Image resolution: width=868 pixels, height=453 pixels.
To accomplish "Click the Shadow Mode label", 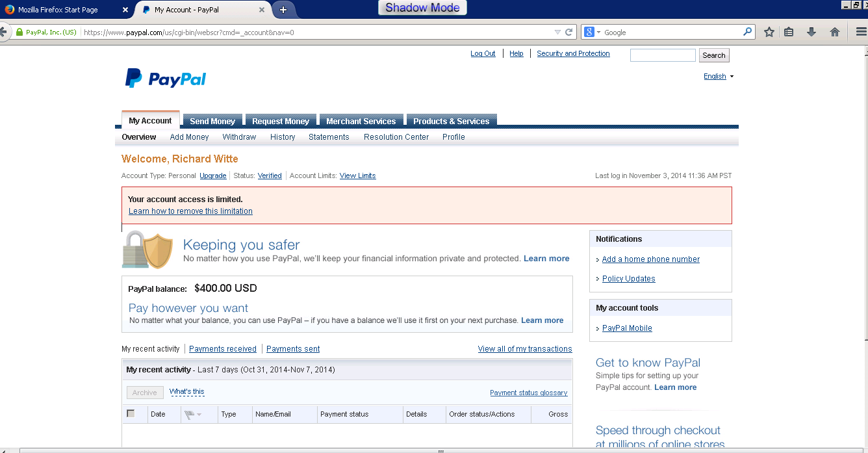I will point(422,8).
